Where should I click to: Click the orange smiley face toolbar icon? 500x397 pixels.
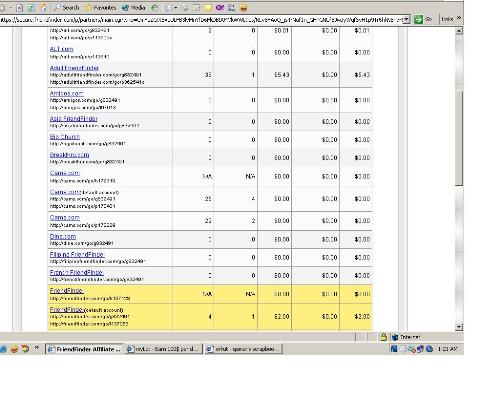244,7
